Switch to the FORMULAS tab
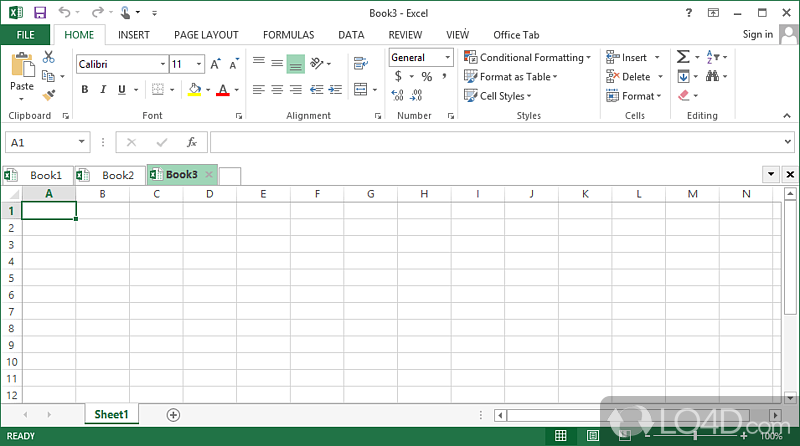800x446 pixels. (288, 35)
